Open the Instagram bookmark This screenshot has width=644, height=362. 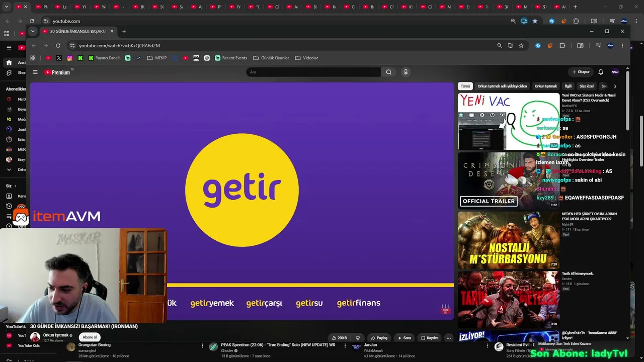tap(69, 58)
